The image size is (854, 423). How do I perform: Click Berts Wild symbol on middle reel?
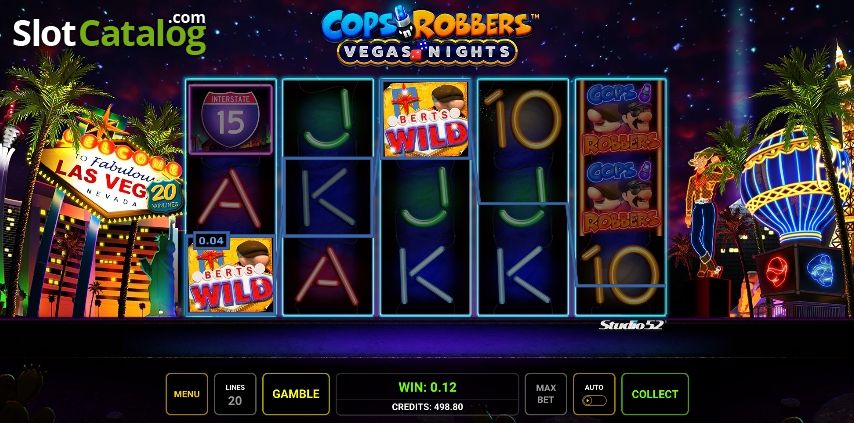425,119
